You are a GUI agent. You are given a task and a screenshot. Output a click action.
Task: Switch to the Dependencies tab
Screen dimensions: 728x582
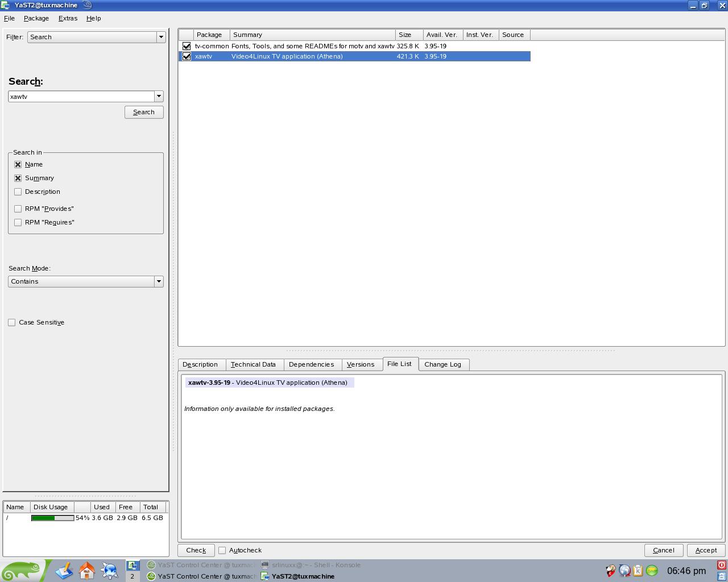[x=311, y=364]
